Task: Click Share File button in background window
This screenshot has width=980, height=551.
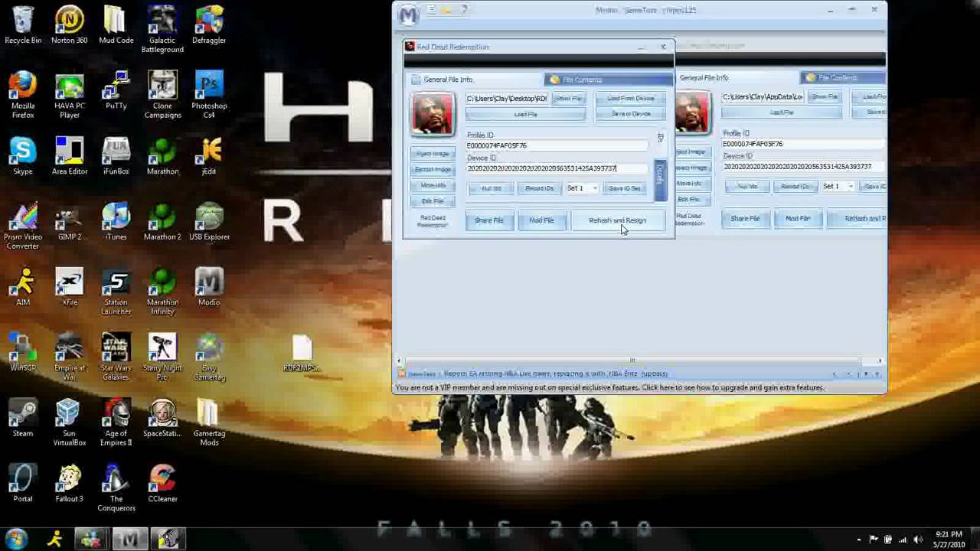Action: (745, 219)
